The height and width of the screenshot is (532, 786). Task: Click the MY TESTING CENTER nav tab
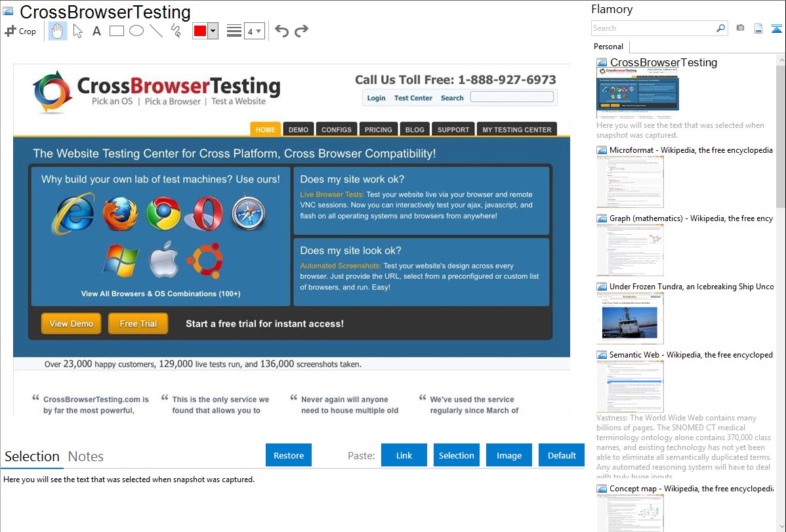[x=517, y=129]
